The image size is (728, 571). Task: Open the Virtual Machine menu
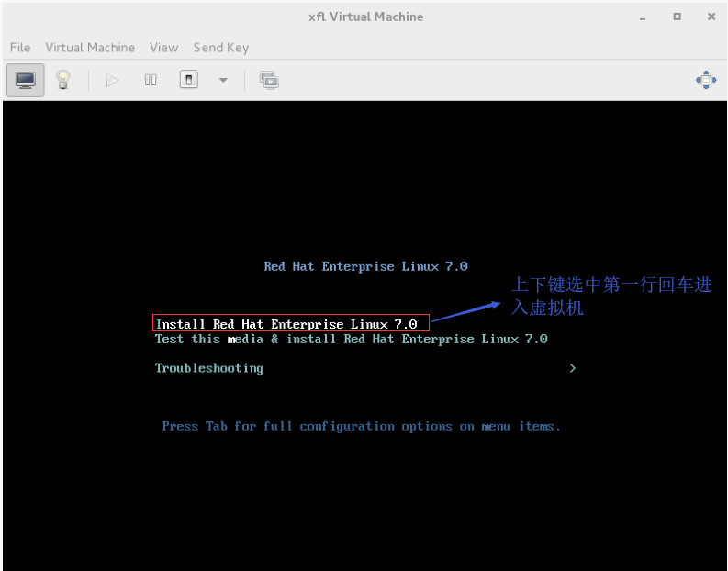pos(90,48)
